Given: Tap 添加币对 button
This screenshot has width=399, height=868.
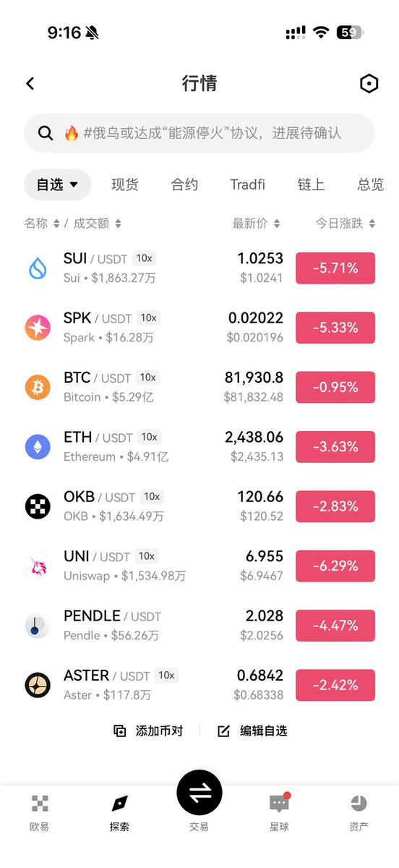Looking at the screenshot, I should (x=148, y=731).
